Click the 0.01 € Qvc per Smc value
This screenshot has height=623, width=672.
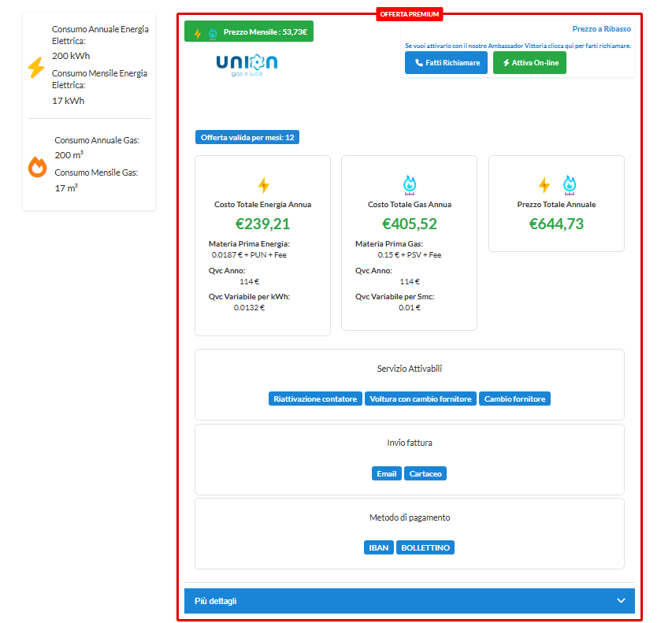click(x=410, y=308)
